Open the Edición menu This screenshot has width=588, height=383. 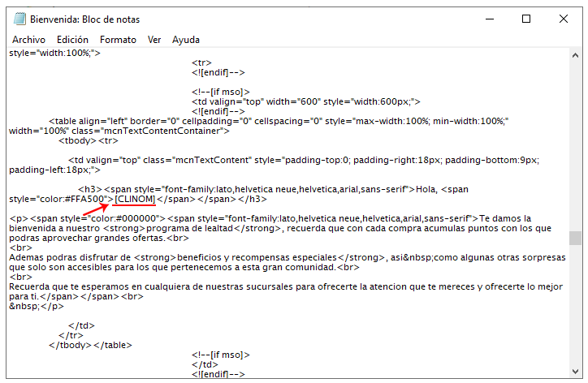point(72,40)
